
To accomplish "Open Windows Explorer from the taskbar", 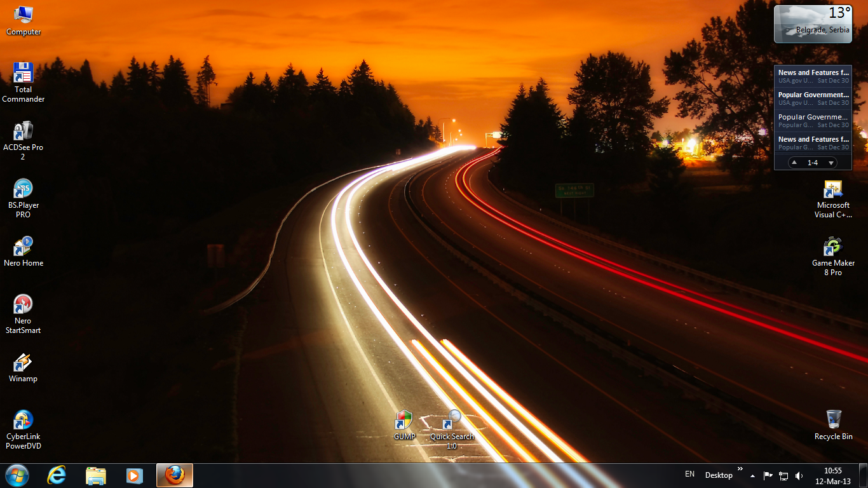I will tap(96, 475).
